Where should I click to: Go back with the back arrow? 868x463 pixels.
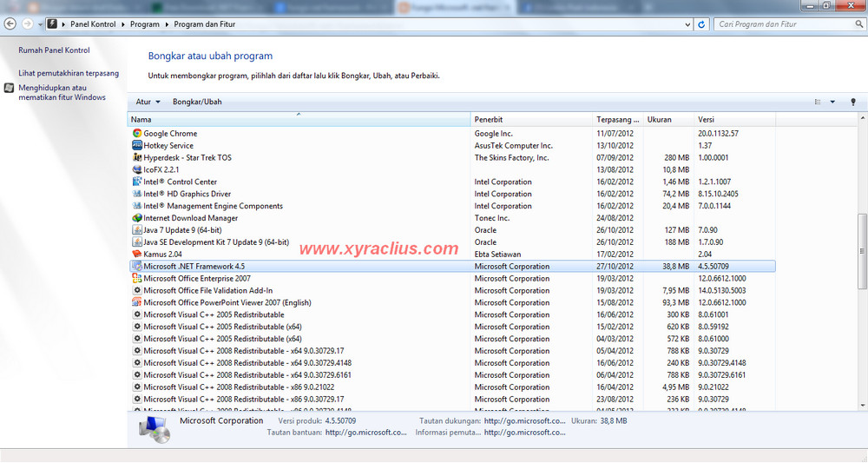[x=10, y=23]
